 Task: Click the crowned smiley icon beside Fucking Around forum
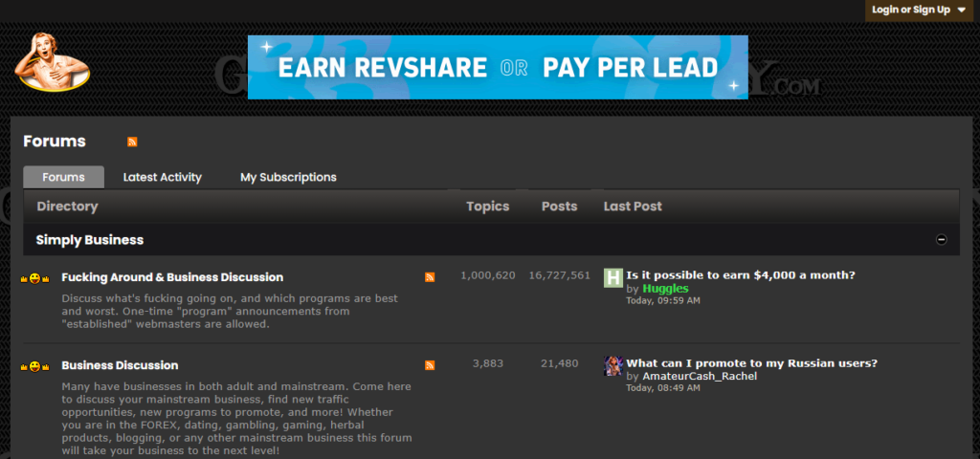35,278
